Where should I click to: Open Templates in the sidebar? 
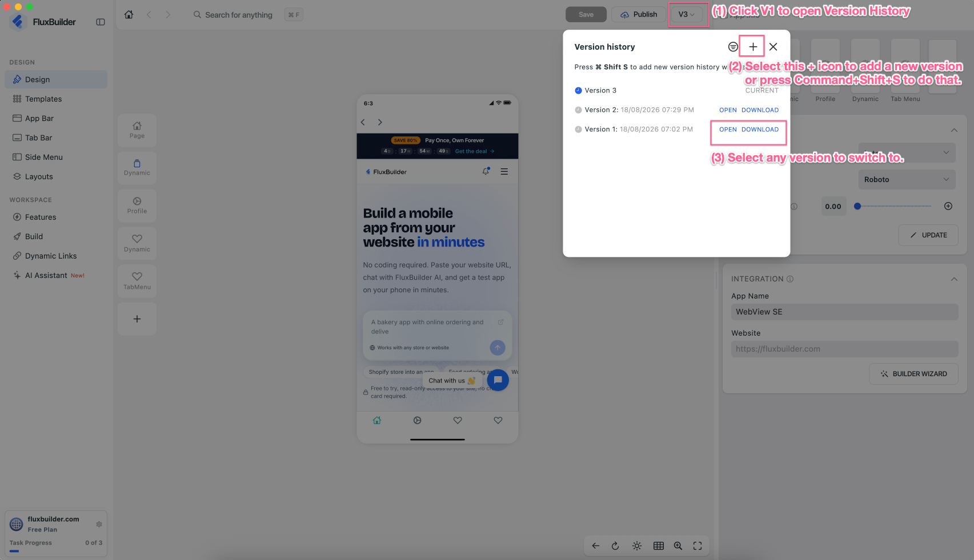[x=56, y=99]
